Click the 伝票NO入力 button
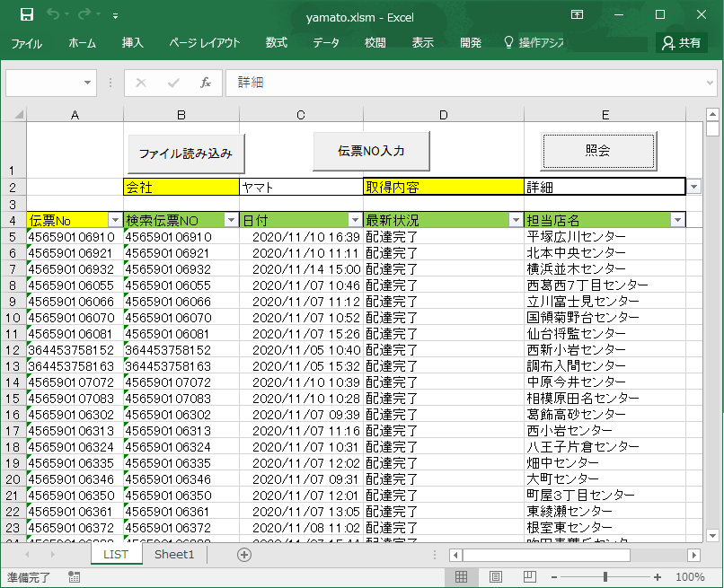 click(371, 151)
